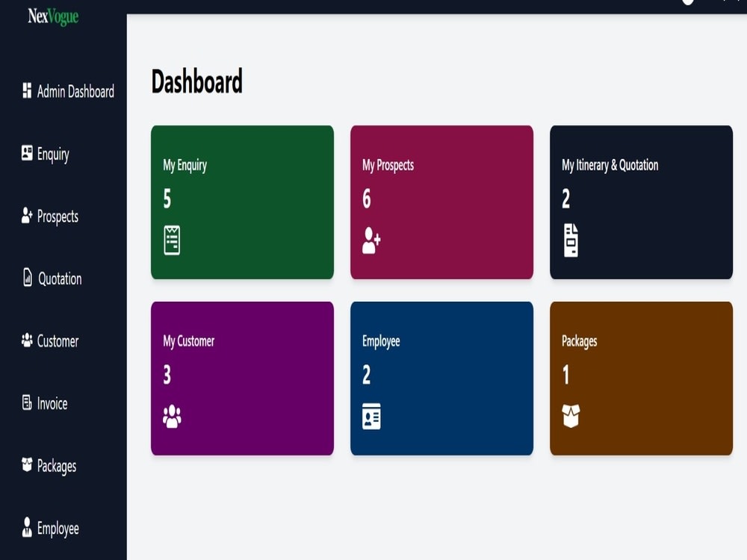Navigate to Customer in the sidebar
This screenshot has height=560, width=747.
[x=50, y=341]
